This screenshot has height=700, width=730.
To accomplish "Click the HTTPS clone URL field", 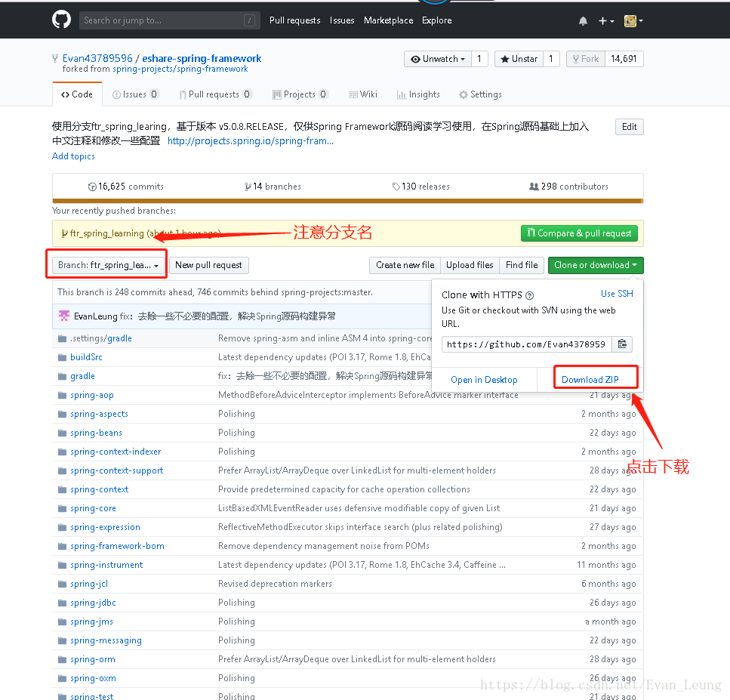I will click(526, 344).
